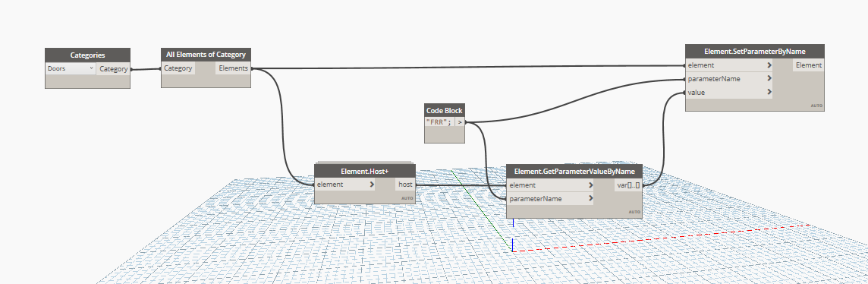
Task: Click AUTO lacing label on Element.Host+
Action: coord(407,198)
